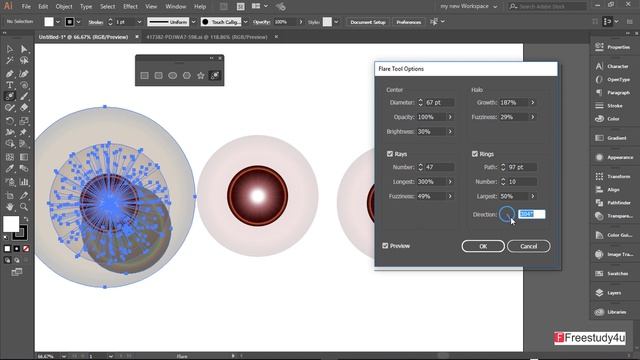Select the Rotate tool
This screenshot has height=360, width=640.
[10, 121]
